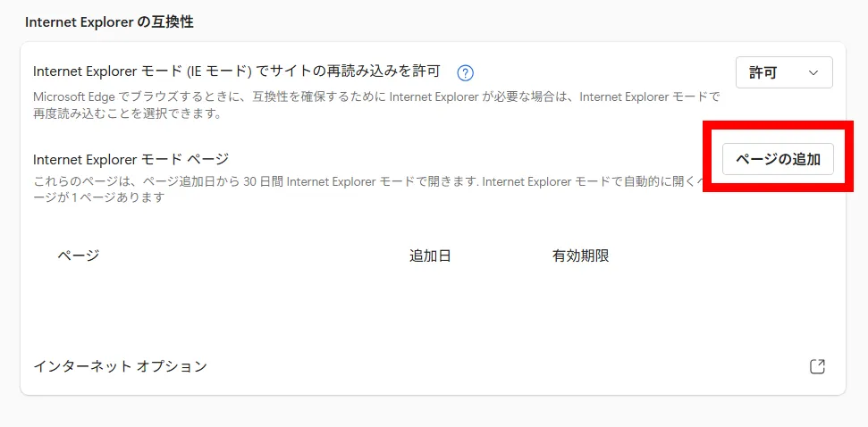Click the 再度読み込むことを選択できます description line
Viewport: 868px width, 427px height.
pos(126,113)
